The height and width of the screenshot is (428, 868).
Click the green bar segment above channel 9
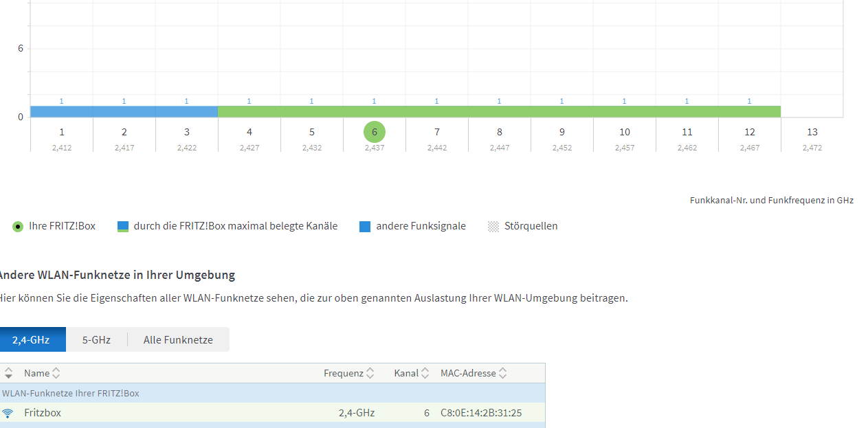click(x=562, y=111)
